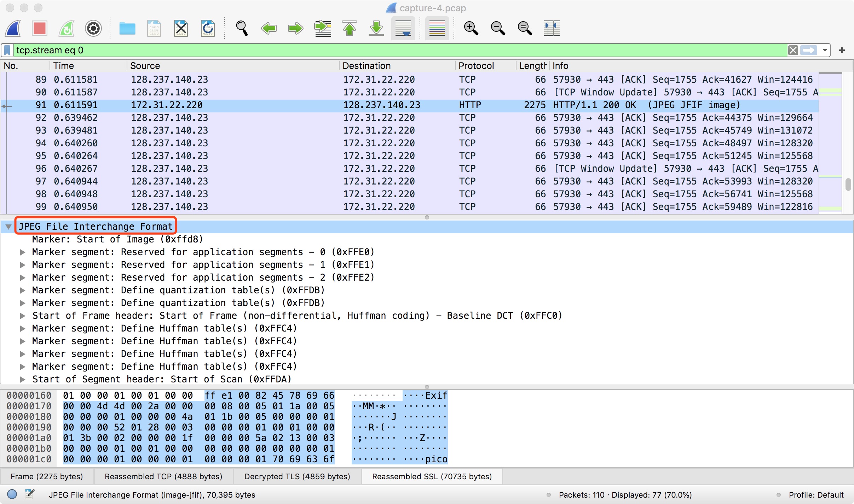
Task: Go forward in packet history arrow
Action: click(295, 28)
